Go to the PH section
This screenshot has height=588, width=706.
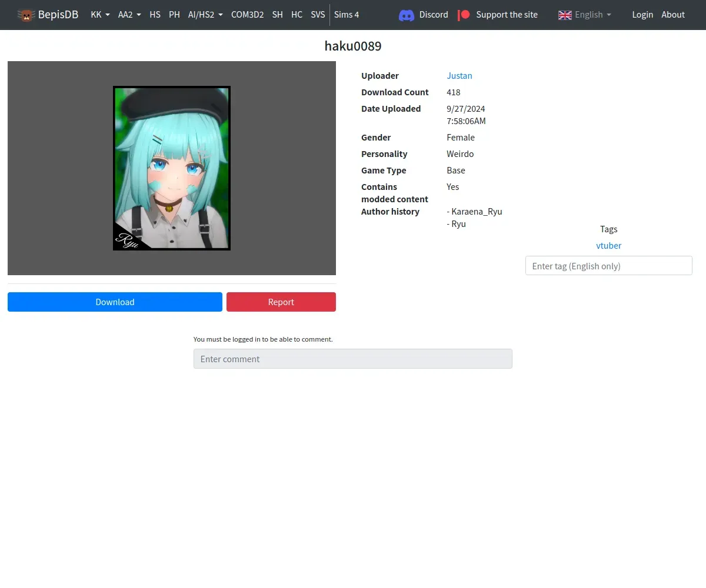click(x=174, y=15)
